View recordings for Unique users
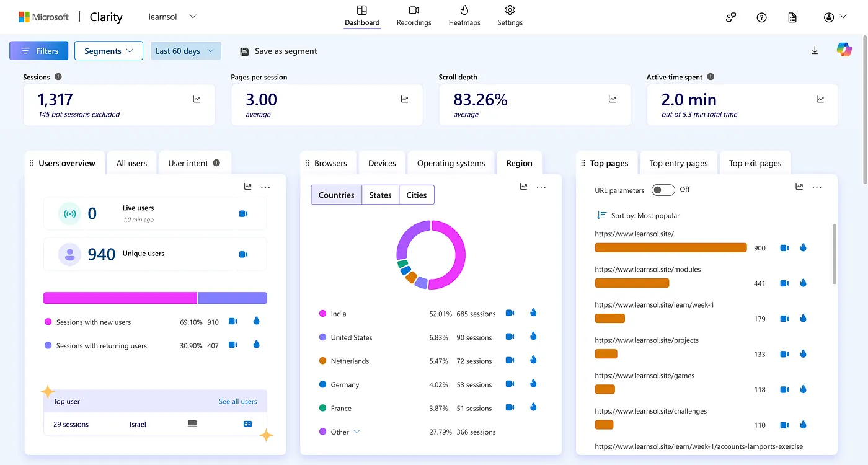 click(x=244, y=254)
